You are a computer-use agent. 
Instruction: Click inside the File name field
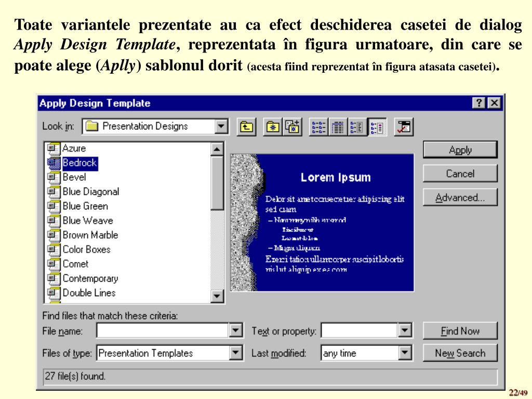(163, 330)
